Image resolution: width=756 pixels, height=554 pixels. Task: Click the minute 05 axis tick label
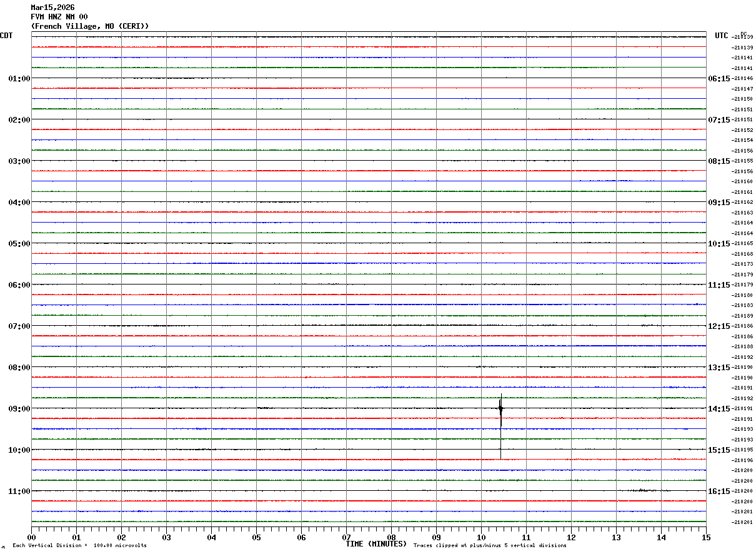pos(256,537)
